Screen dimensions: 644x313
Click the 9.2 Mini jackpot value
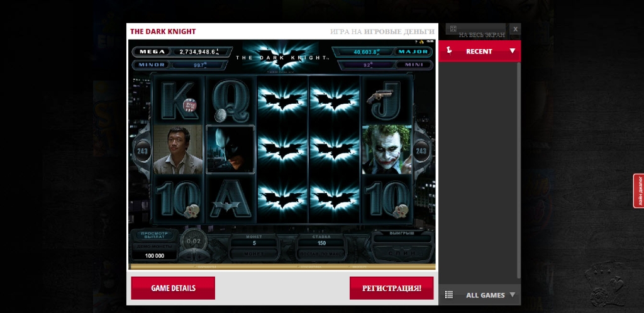[x=367, y=65]
